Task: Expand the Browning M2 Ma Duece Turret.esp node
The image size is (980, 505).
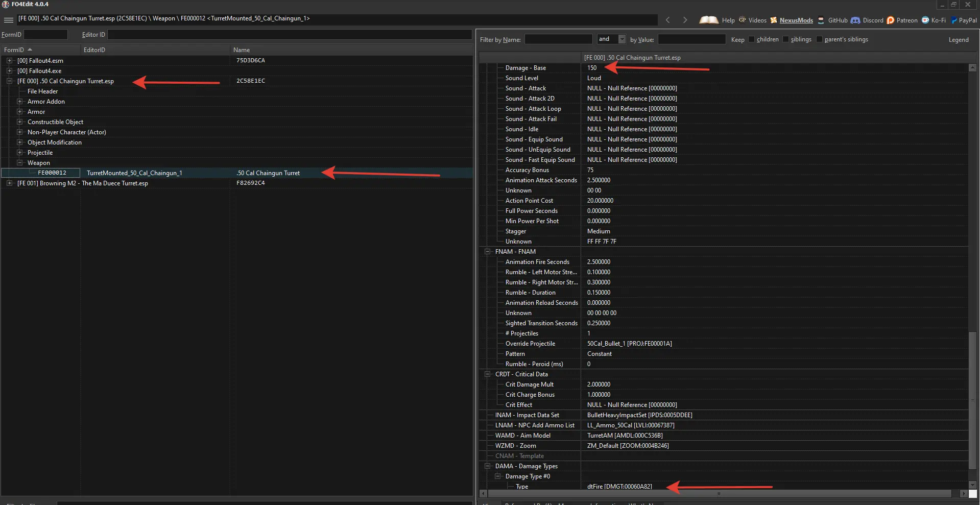Action: 9,183
